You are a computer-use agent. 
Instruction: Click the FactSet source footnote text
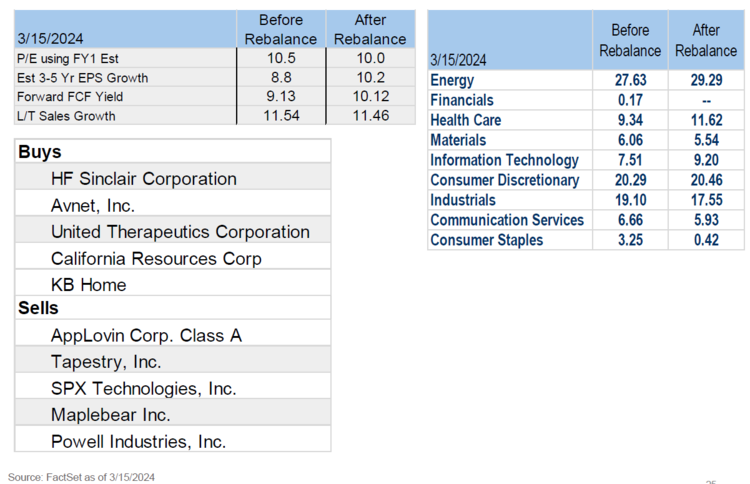click(x=81, y=477)
